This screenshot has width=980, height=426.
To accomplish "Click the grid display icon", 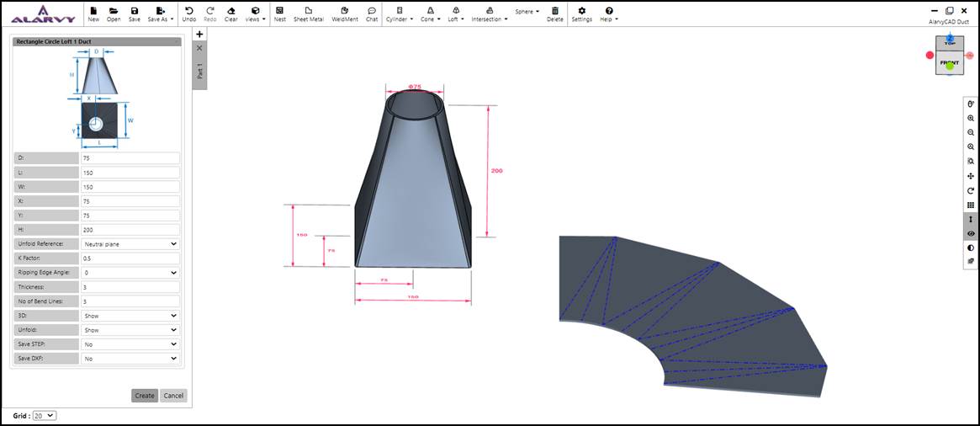I will point(971,205).
